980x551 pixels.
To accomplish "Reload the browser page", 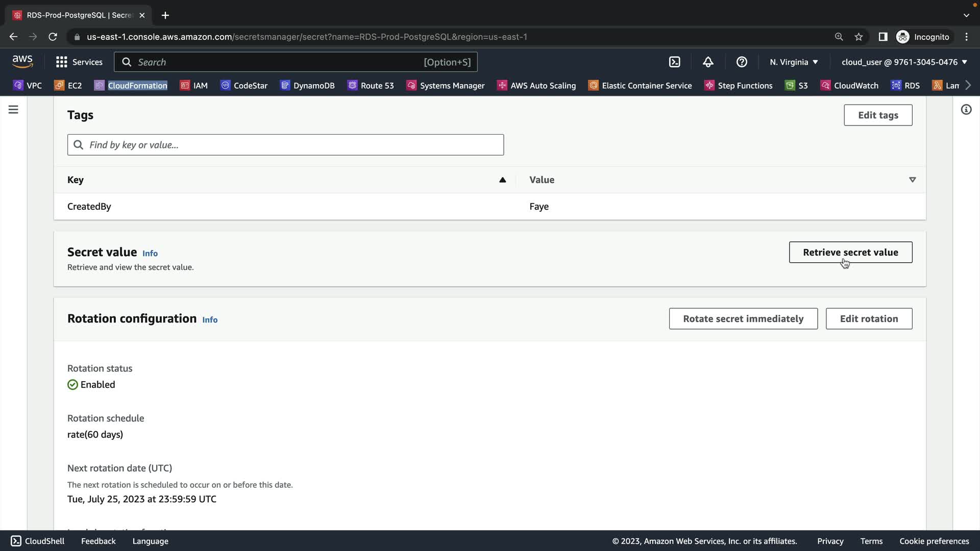I will pyautogui.click(x=53, y=37).
